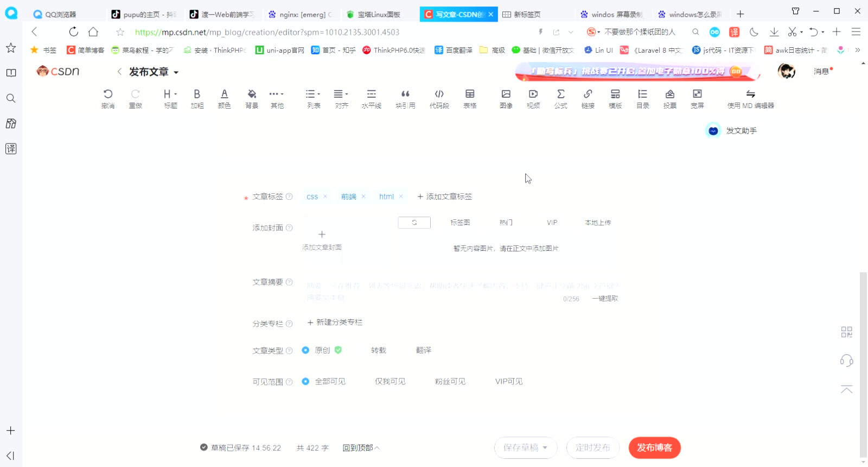The height and width of the screenshot is (467, 868).
Task: Set visibility to 仅我可见
Action: pos(390,382)
